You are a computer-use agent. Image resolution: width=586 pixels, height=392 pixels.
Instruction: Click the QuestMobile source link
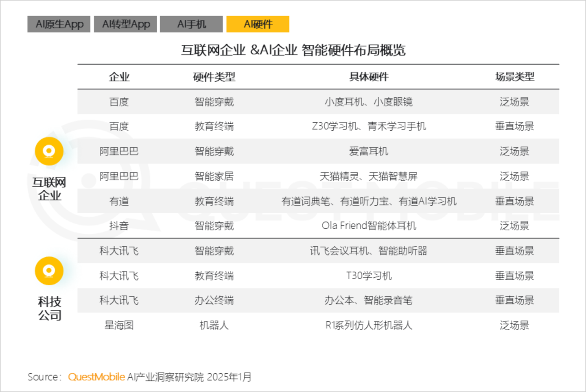pyautogui.click(x=96, y=377)
